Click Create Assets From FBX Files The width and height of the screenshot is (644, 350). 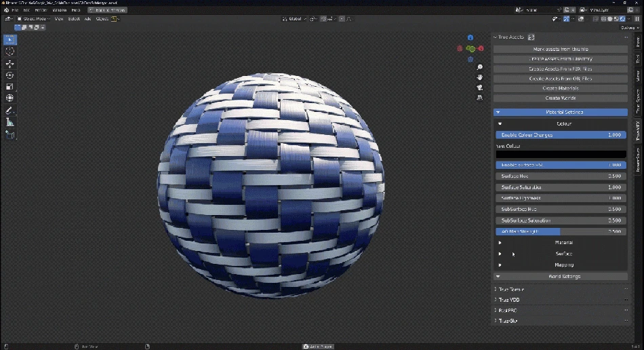[561, 69]
